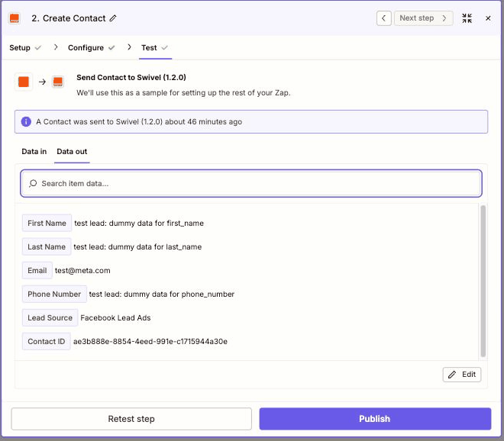Click the Swivel app icon in header
The width and height of the screenshot is (504, 441).
(15, 18)
